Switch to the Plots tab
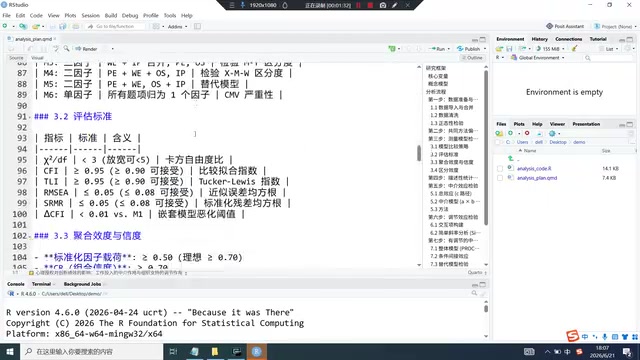The height and width of the screenshot is (360, 640). 519,124
